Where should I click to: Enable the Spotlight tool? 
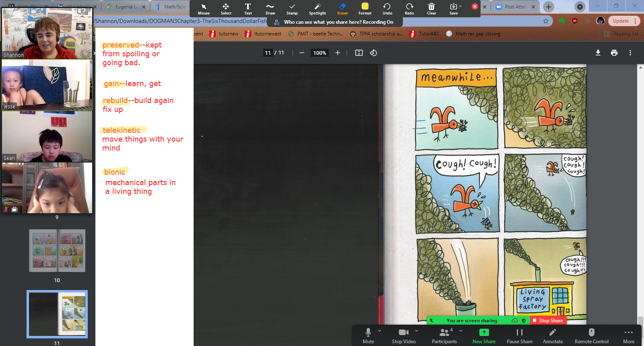[x=318, y=9]
